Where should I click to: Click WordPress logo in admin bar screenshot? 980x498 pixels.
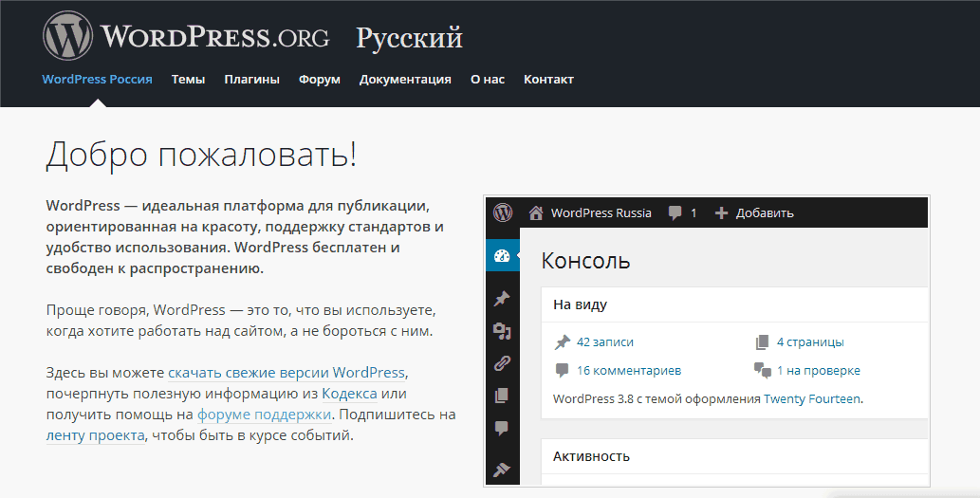pos(503,212)
